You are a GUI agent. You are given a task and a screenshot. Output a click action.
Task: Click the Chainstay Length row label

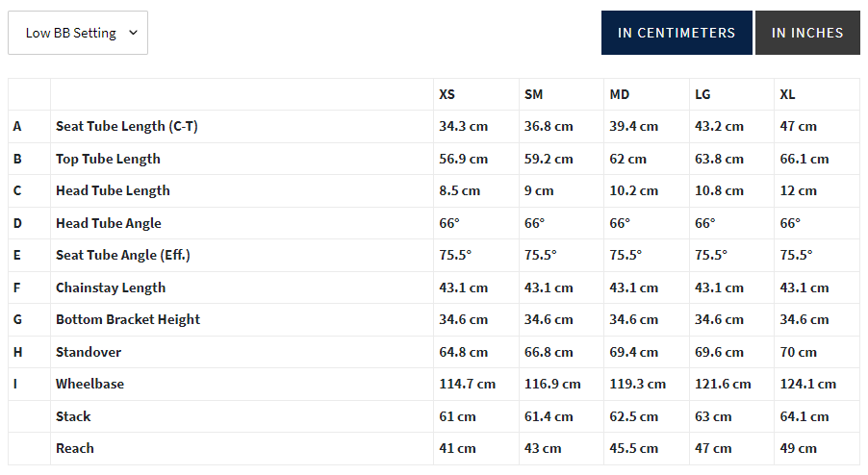[111, 287]
